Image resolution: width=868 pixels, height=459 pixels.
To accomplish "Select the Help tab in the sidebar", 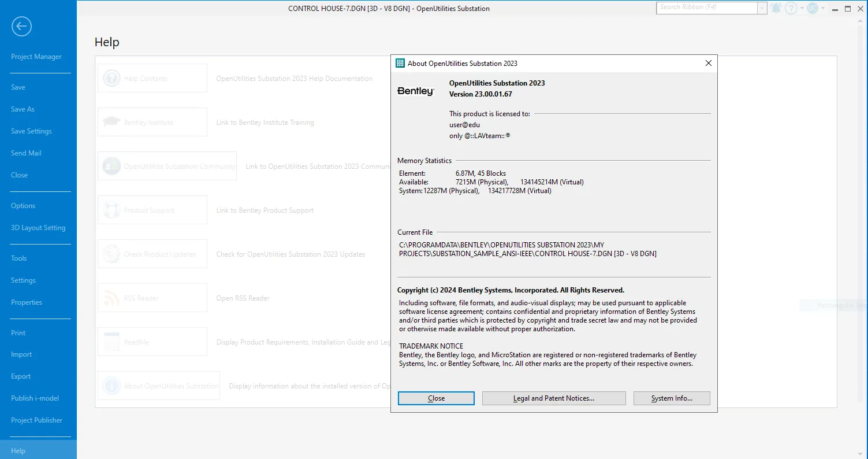I will [x=38, y=450].
